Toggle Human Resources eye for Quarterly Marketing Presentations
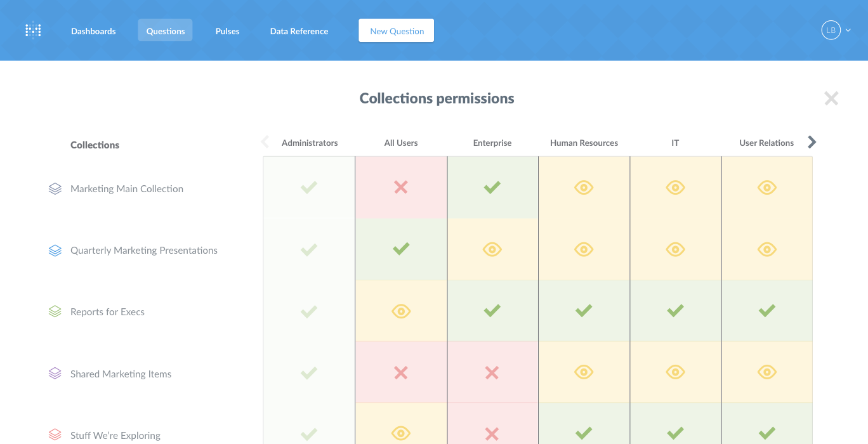868x444 pixels. [584, 249]
